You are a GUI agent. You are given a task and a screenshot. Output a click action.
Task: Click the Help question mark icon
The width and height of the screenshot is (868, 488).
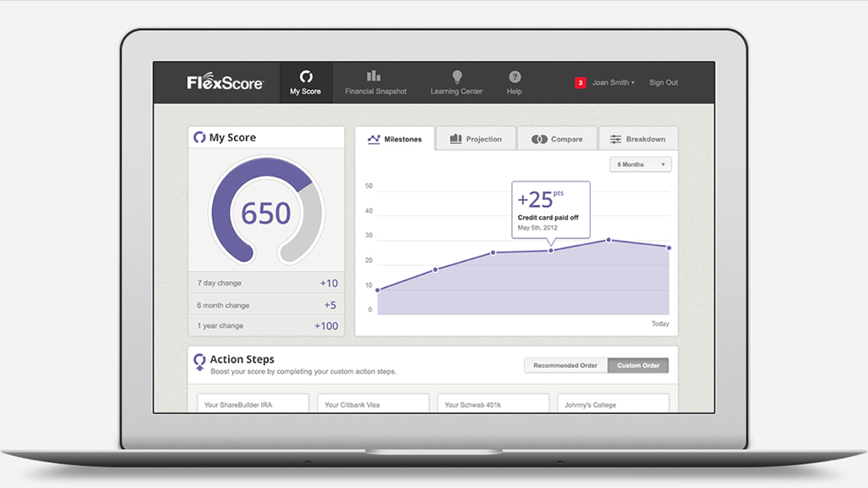point(515,77)
